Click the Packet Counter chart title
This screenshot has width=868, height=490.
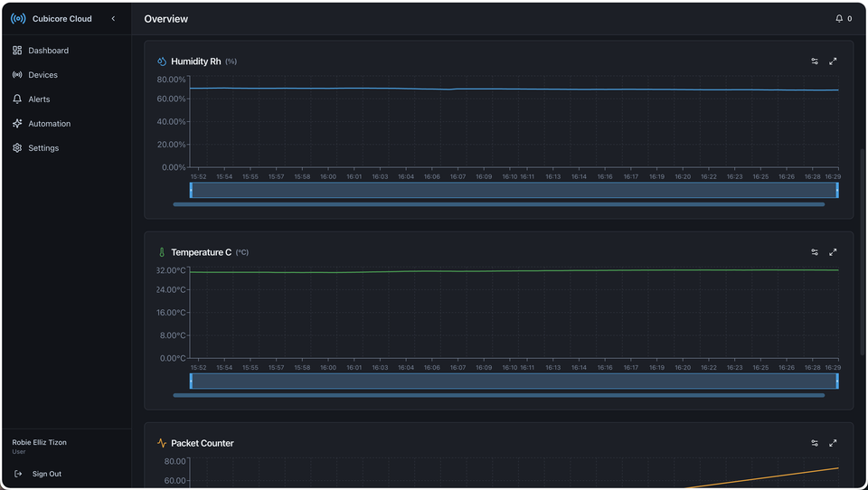point(202,443)
